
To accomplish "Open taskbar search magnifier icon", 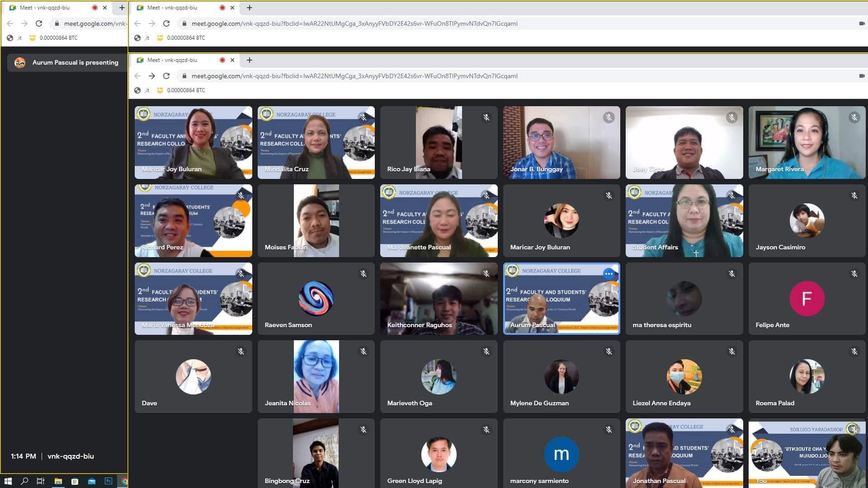I will click(24, 481).
